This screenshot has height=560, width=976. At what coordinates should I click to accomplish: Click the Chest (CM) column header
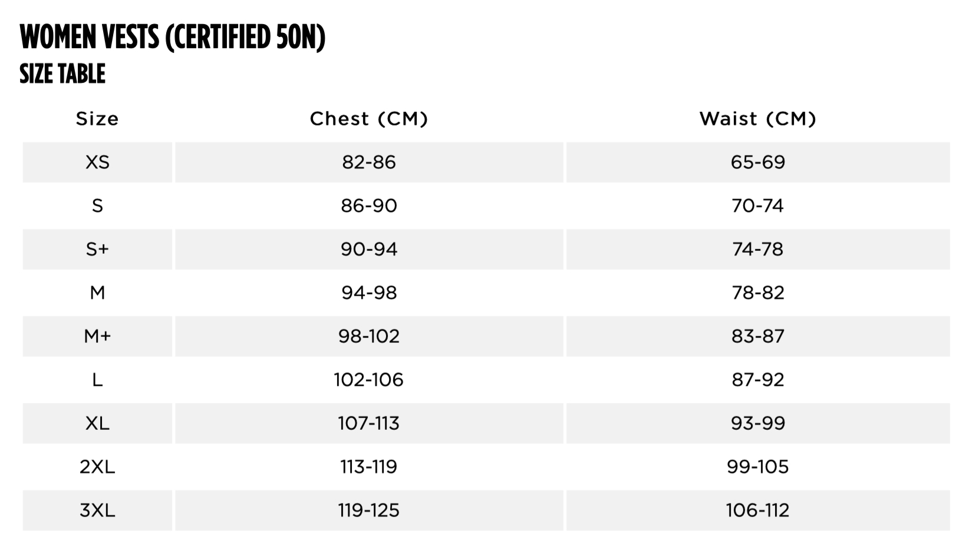[369, 119]
